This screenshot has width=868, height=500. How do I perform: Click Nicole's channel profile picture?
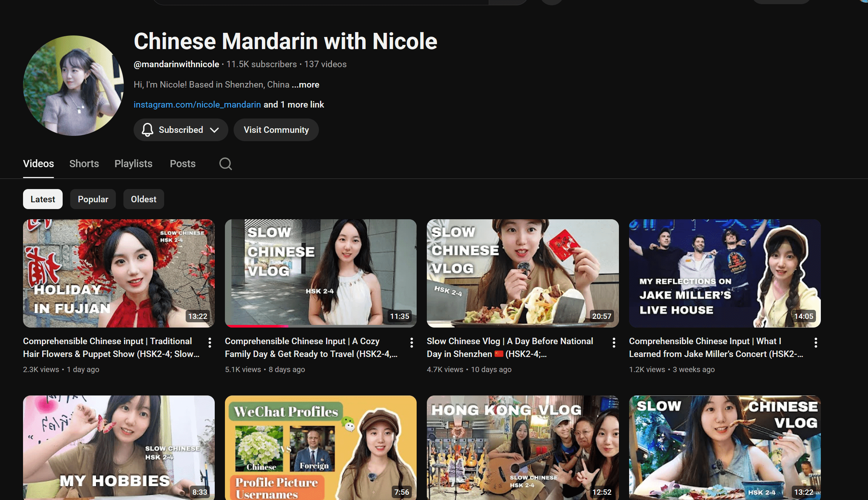[x=73, y=86]
